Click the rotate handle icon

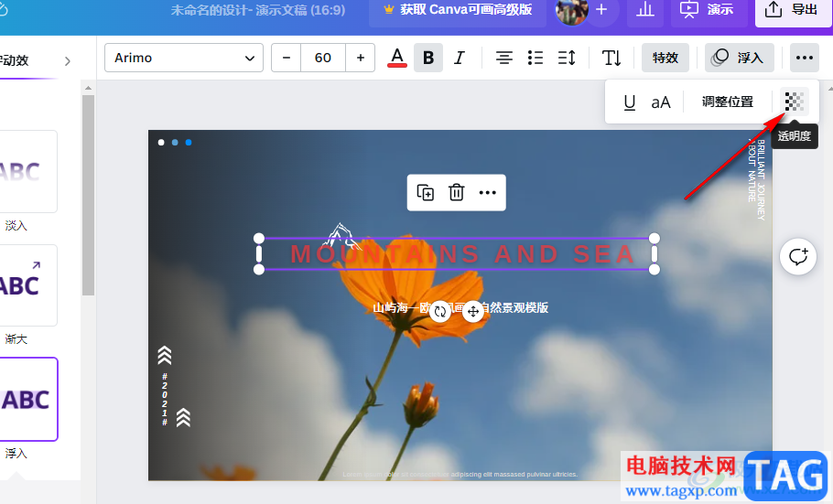440,312
